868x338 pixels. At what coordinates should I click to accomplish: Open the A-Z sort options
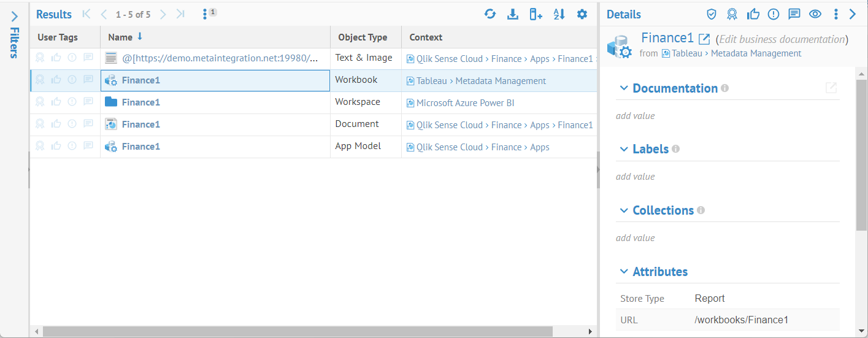(x=559, y=14)
